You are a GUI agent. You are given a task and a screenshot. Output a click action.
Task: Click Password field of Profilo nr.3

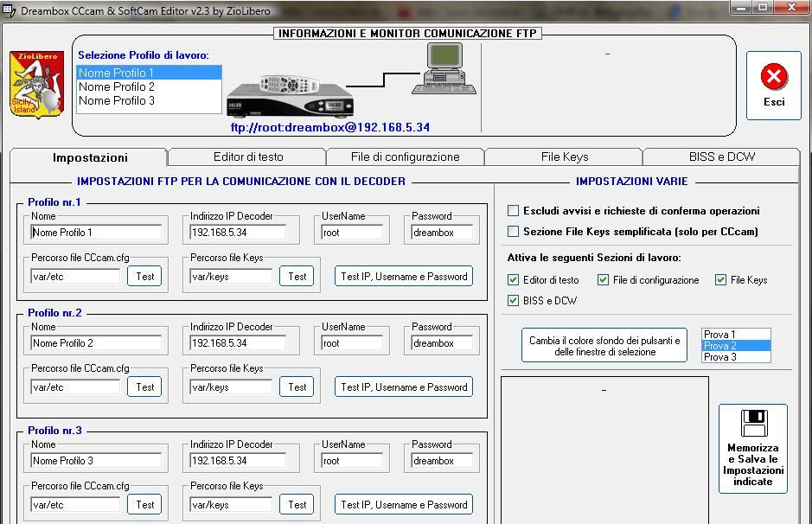click(442, 461)
